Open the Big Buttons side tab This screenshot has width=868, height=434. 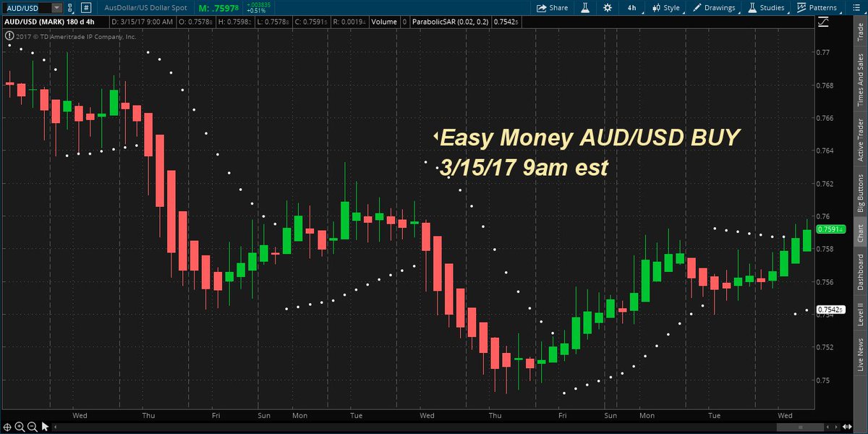[860, 191]
